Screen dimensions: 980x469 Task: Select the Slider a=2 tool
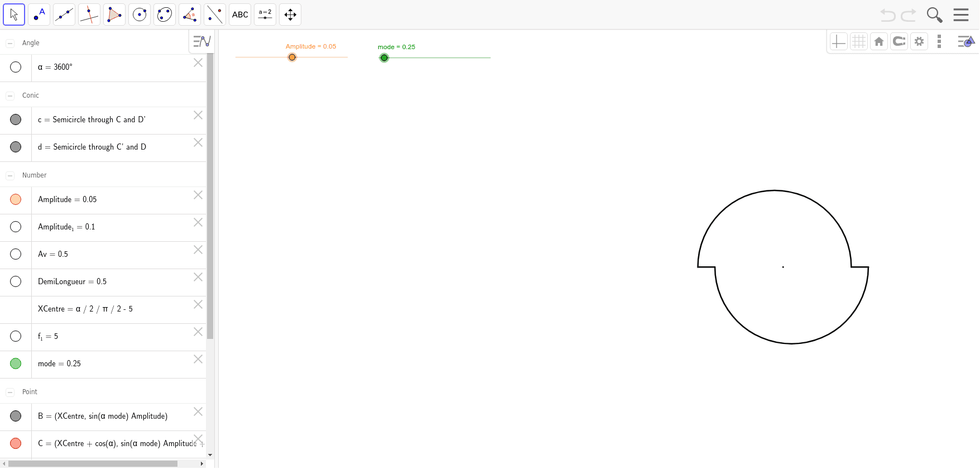pos(265,15)
